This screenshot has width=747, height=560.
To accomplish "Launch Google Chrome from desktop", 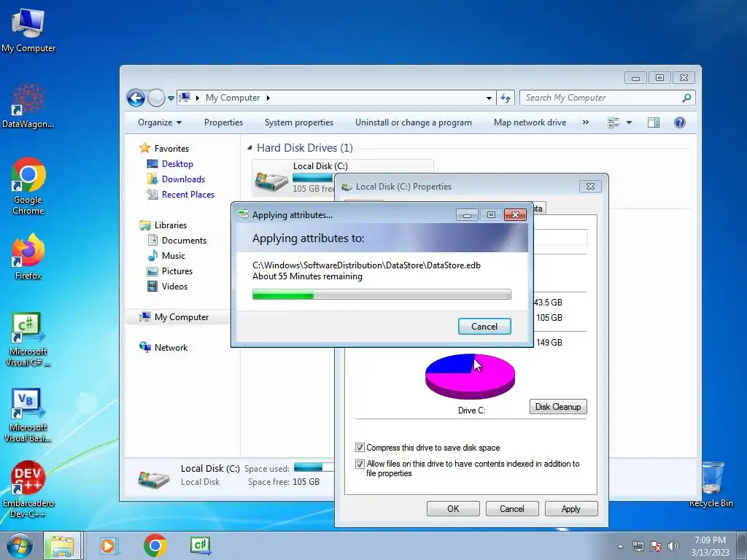I will [28, 186].
